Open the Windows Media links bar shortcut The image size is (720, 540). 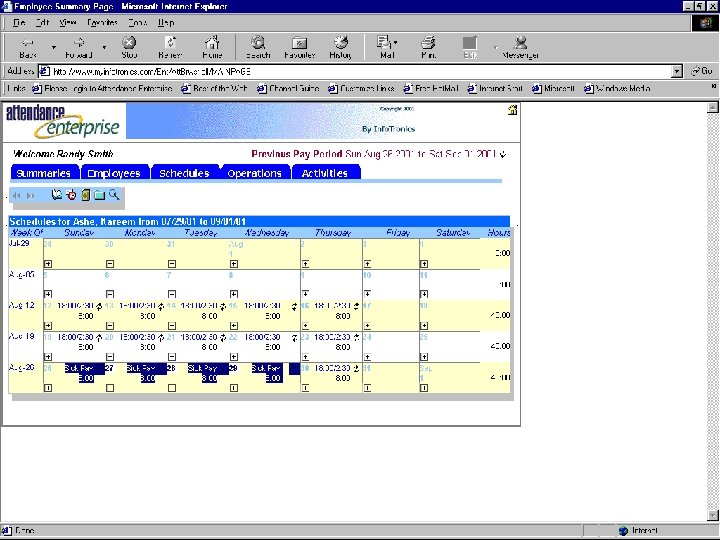click(618, 88)
